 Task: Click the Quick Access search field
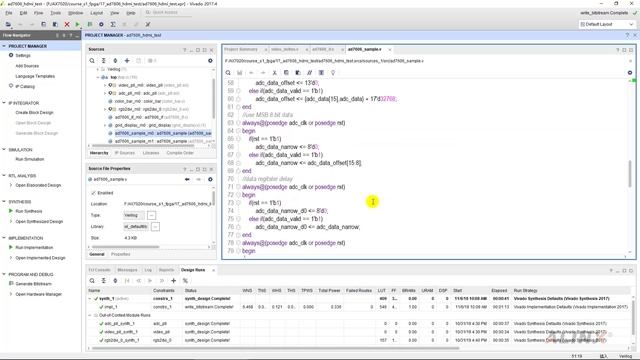coord(168,13)
